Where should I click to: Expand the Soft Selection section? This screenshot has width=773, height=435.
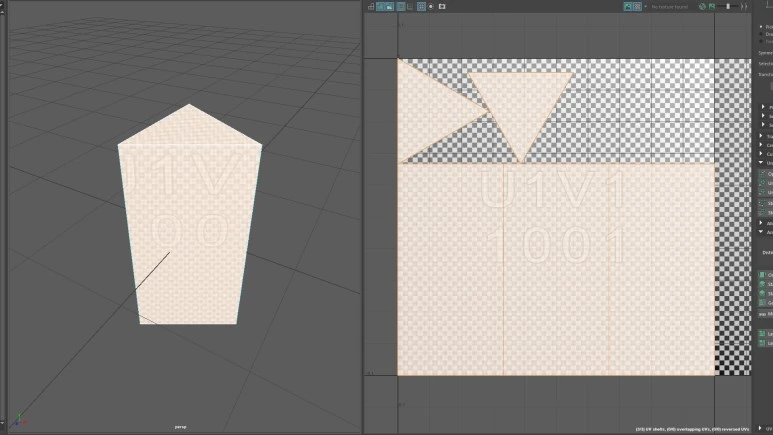click(x=763, y=125)
